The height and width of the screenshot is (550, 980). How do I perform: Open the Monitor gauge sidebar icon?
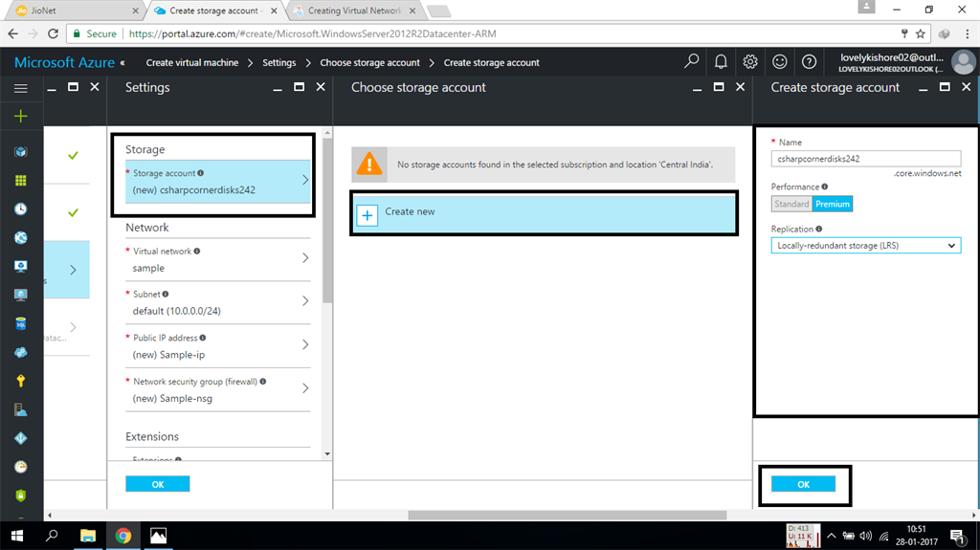(x=21, y=467)
